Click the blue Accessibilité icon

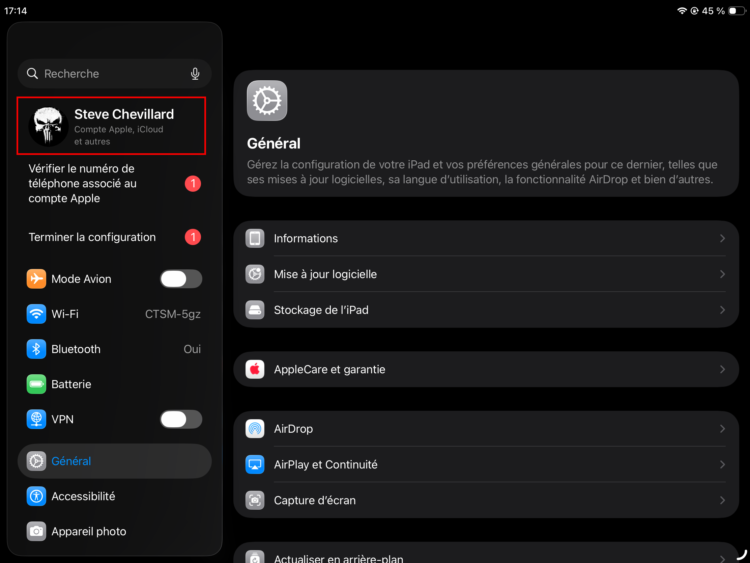[36, 496]
